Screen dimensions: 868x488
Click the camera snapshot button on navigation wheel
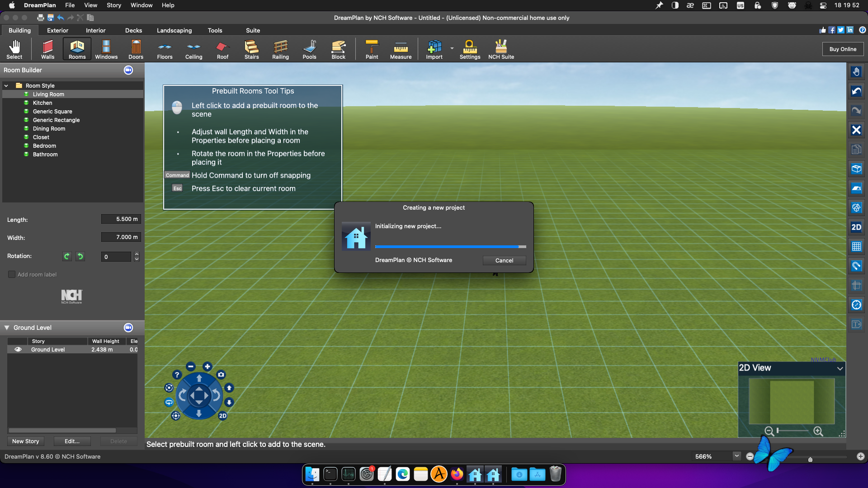221,374
